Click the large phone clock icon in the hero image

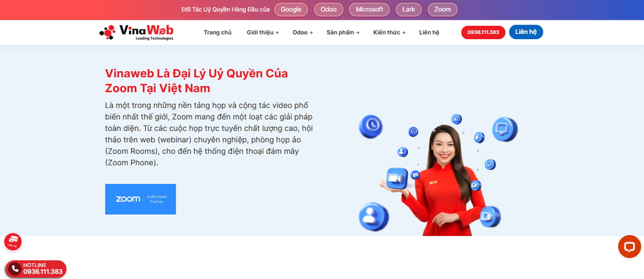point(371,126)
